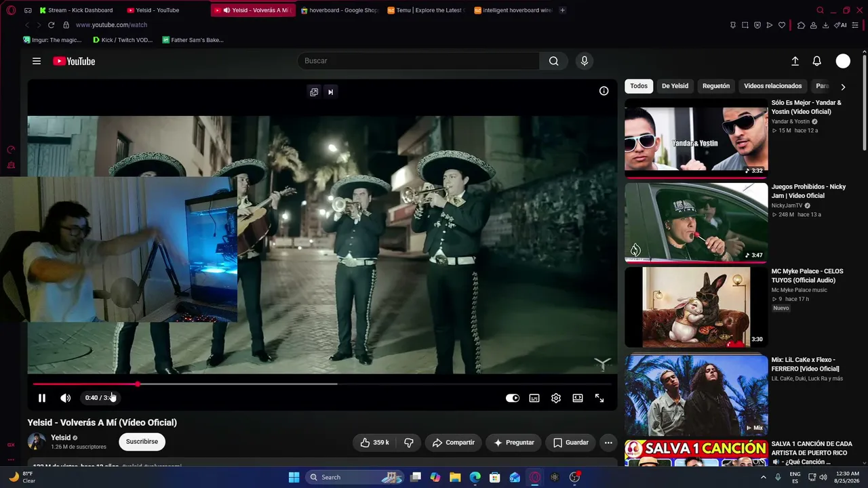Image resolution: width=868 pixels, height=488 pixels.
Task: Open YouTube notifications bell
Action: point(817,61)
